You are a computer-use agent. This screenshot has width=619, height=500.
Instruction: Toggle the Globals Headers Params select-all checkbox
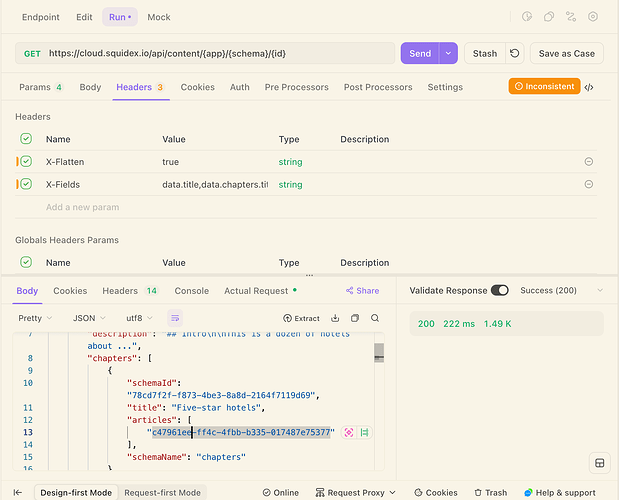(x=26, y=262)
